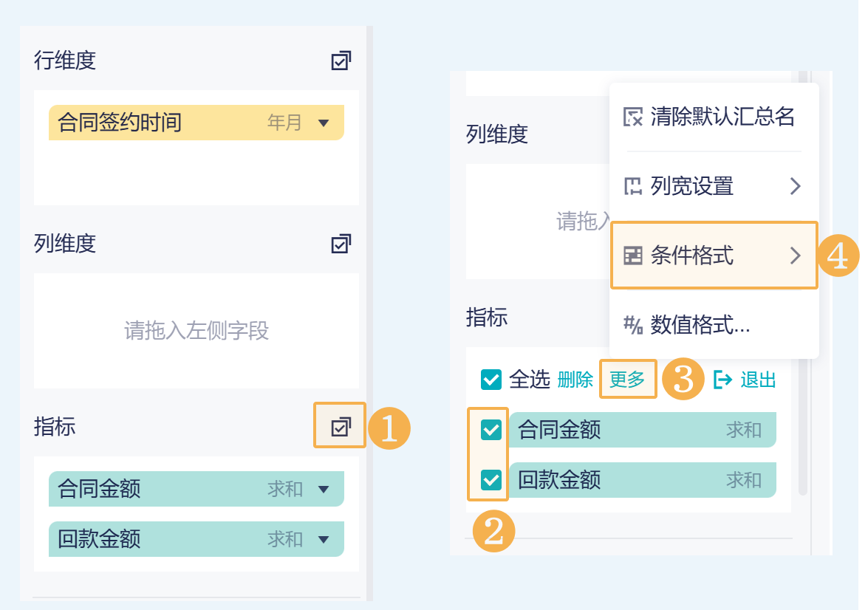
Task: Click batch-select icon beside 行维度
Action: point(341,61)
